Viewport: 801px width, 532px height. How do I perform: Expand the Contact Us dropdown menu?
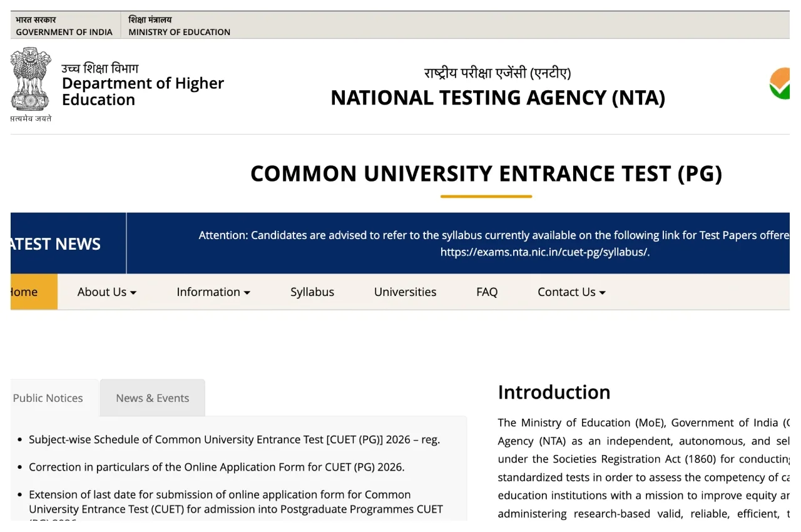(x=571, y=292)
